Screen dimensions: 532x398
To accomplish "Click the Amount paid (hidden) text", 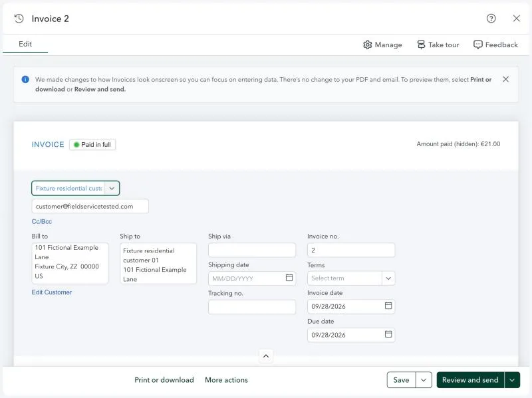I will 458,144.
